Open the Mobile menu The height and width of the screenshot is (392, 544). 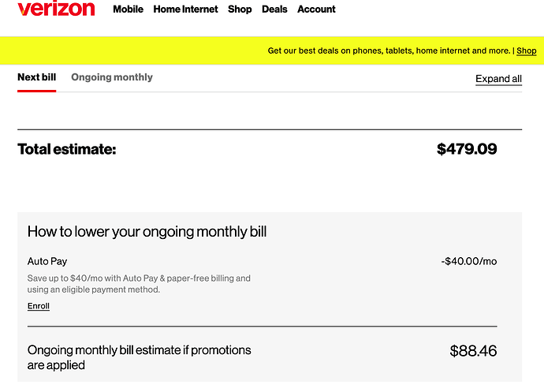(x=129, y=9)
